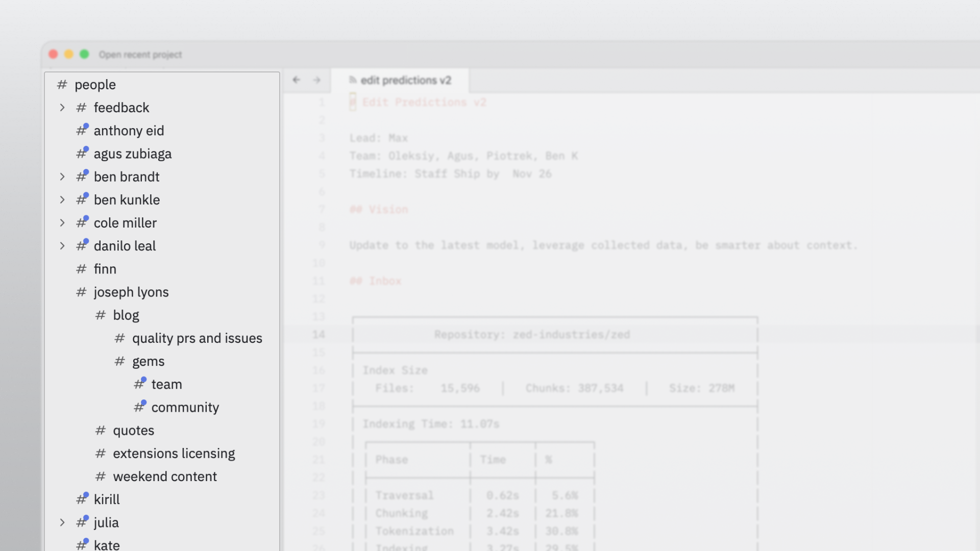Click line 14 in the editor gutter
980x551 pixels.
coord(318,335)
